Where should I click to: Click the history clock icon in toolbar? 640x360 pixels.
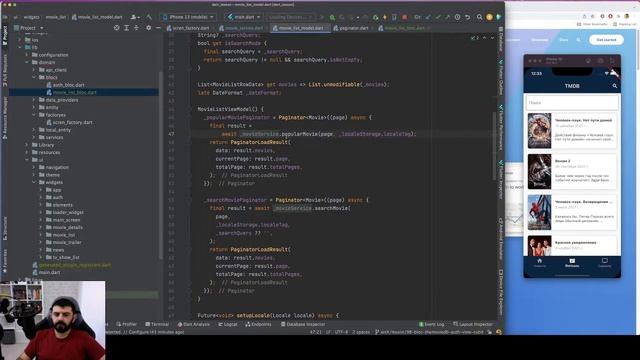(457, 17)
